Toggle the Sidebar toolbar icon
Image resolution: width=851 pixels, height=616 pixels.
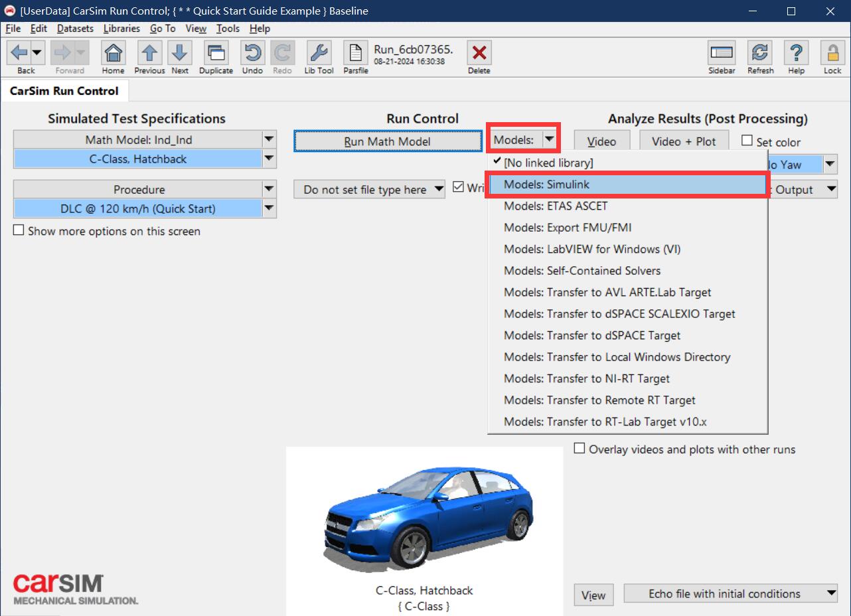pos(722,52)
